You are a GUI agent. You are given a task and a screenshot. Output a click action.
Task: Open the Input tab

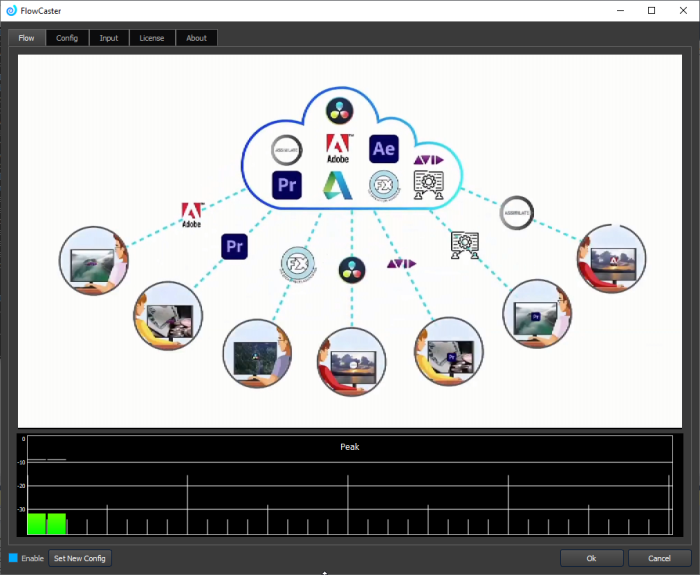(x=109, y=38)
